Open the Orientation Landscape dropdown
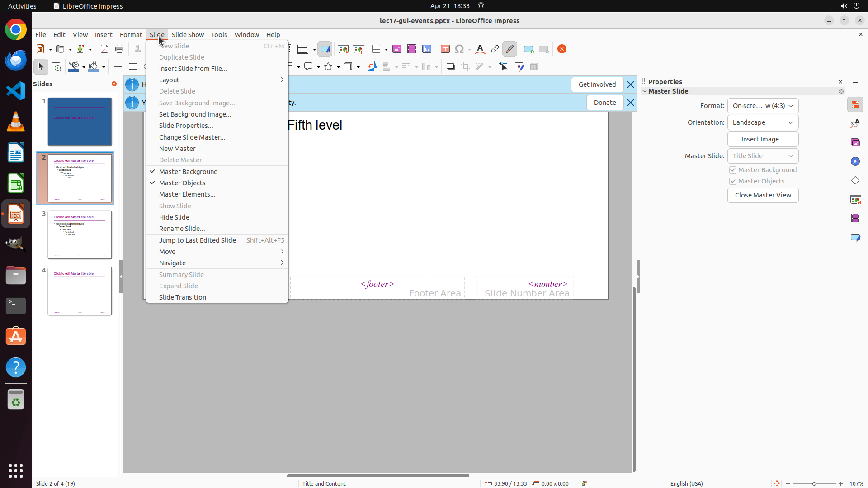 [763, 122]
